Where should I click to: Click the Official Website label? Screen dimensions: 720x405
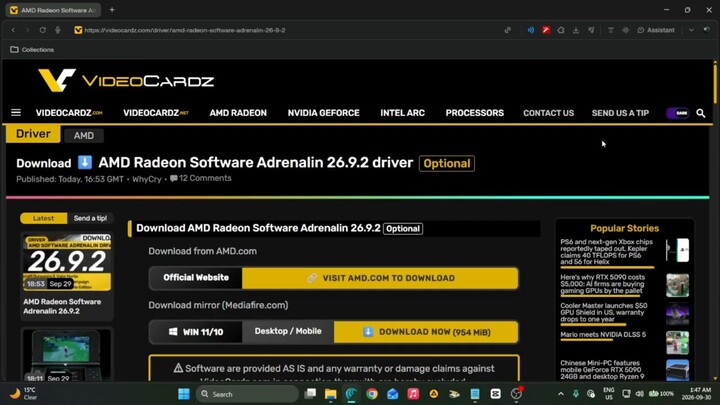pyautogui.click(x=196, y=277)
